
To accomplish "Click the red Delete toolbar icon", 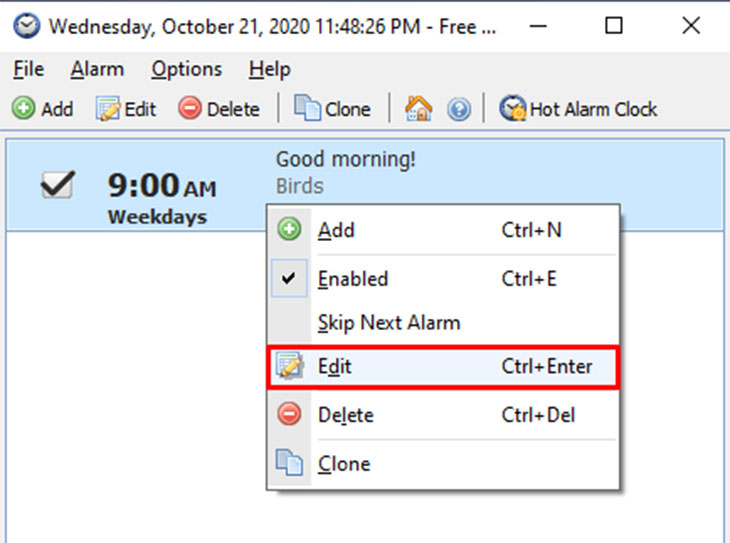I will click(189, 109).
